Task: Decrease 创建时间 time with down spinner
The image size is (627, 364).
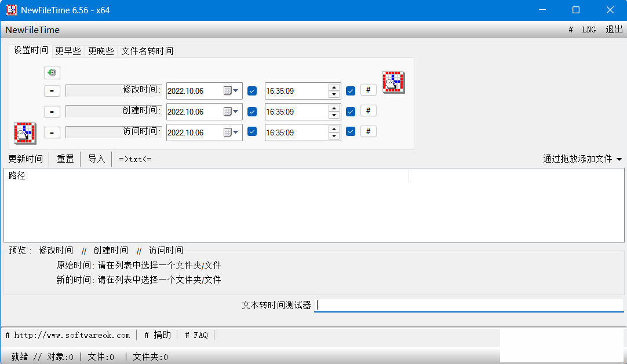Action: tap(334, 115)
